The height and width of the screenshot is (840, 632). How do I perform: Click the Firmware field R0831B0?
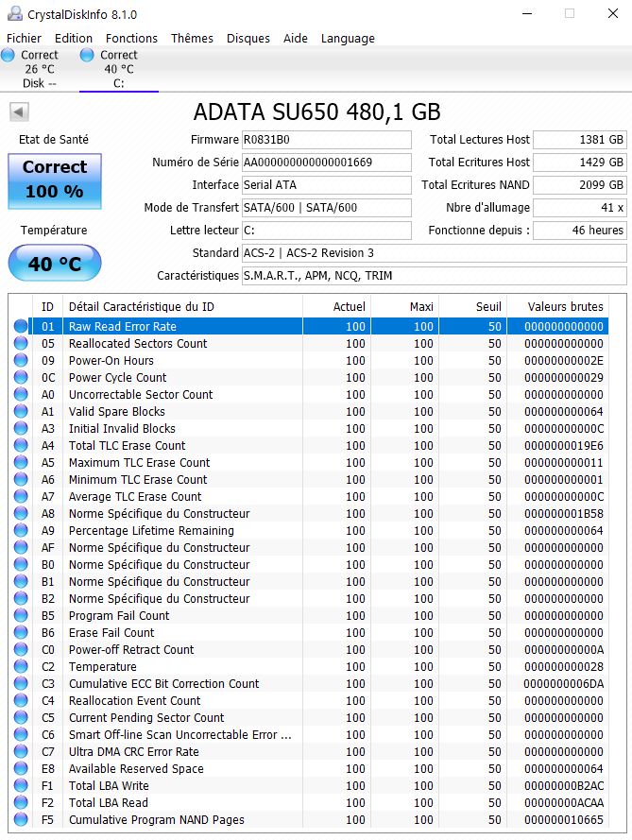pos(327,140)
